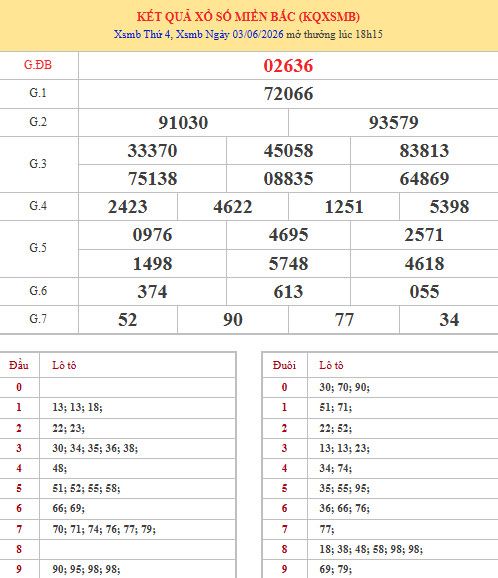Image resolution: width=498 pixels, height=578 pixels.
Task: Click the G.4 row label
Action: pyautogui.click(x=38, y=206)
